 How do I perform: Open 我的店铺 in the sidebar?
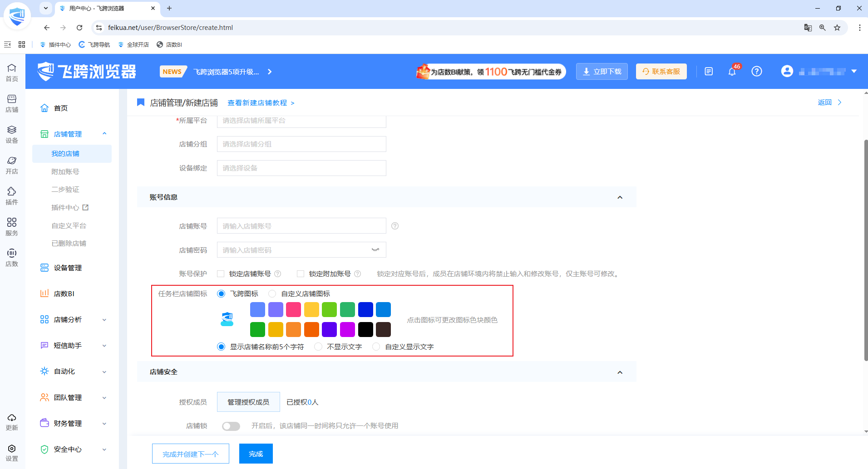click(72, 154)
